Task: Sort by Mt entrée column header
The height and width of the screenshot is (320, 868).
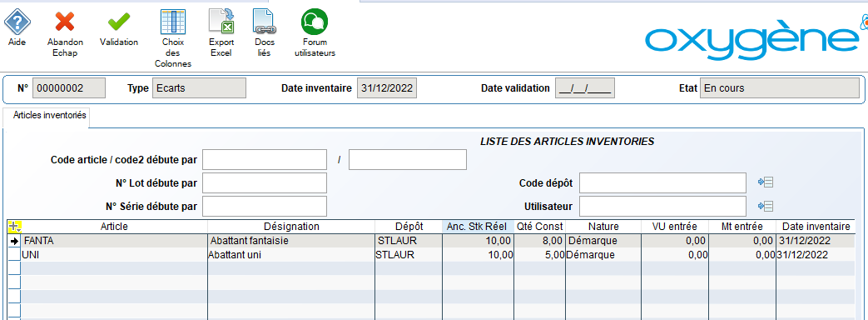Action: 742,227
